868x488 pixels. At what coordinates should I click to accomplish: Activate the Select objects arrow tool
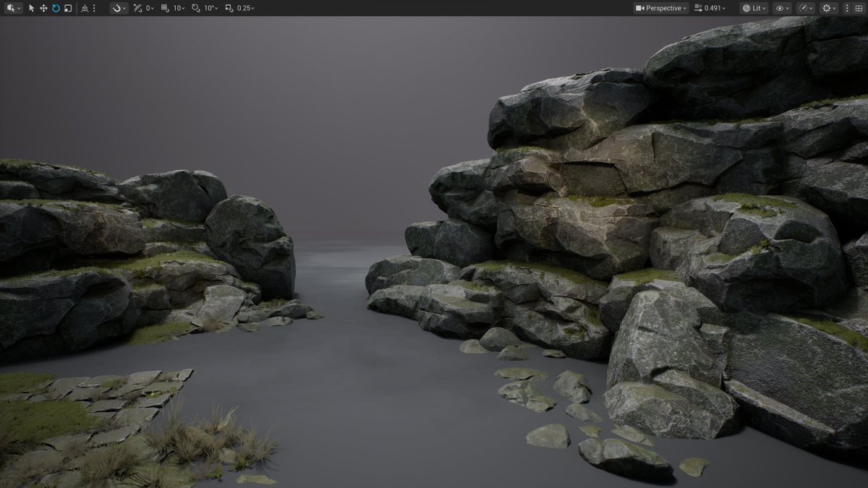click(32, 8)
